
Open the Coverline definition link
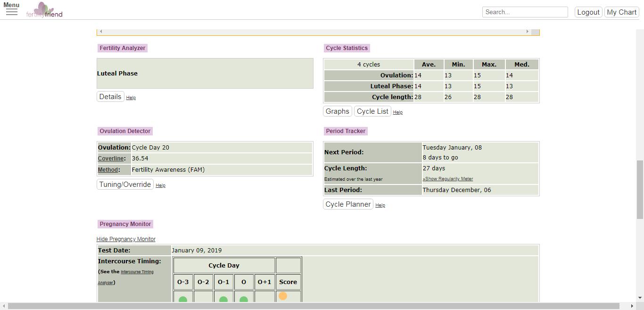click(x=111, y=159)
